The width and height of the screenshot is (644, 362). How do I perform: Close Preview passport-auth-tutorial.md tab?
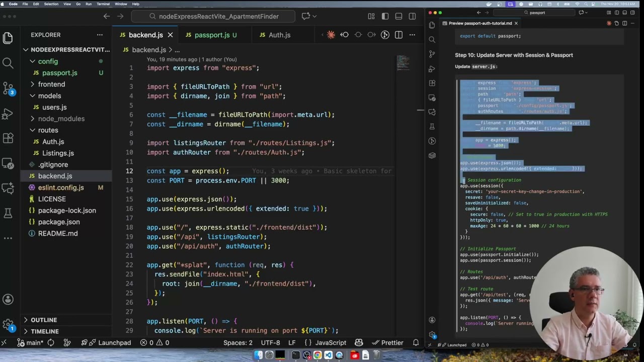coord(516,23)
